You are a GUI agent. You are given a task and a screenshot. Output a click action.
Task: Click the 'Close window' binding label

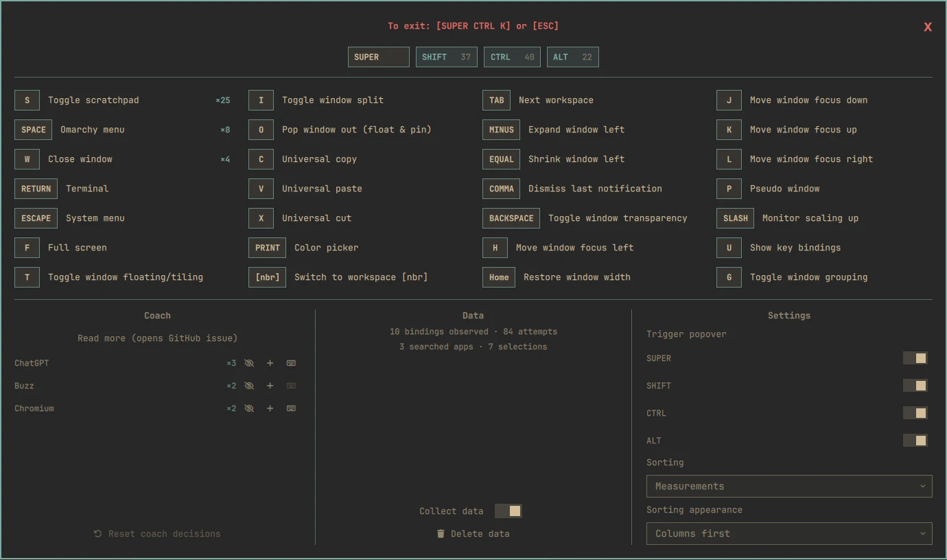point(80,159)
